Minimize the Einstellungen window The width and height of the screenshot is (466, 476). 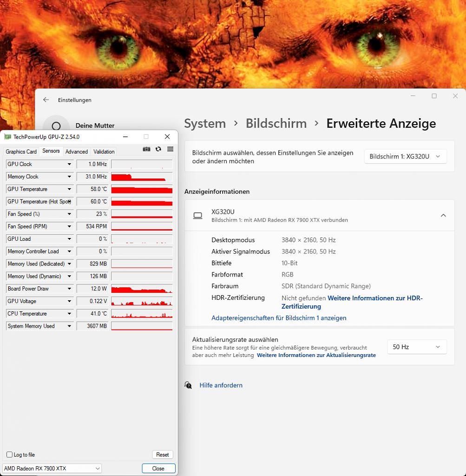(413, 96)
